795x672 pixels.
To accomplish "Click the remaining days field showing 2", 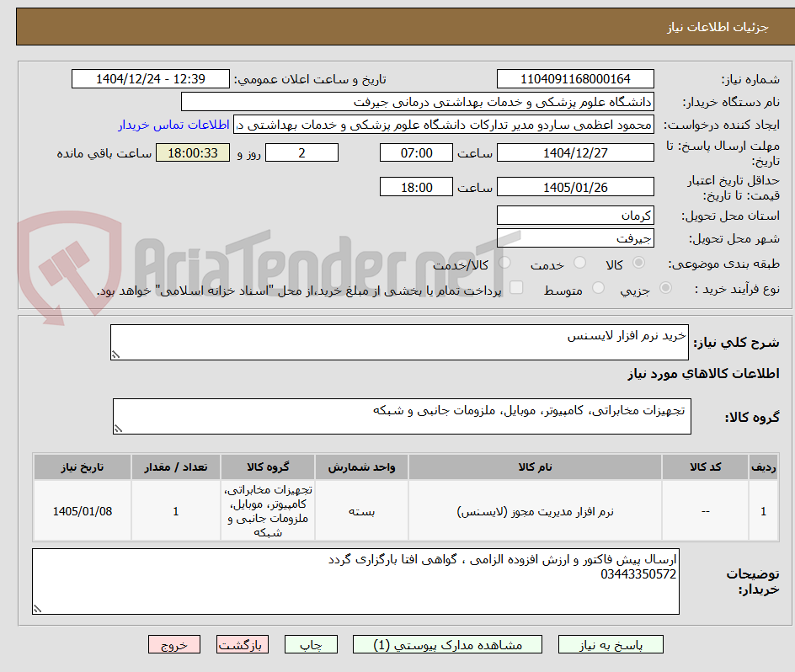I will [x=301, y=152].
